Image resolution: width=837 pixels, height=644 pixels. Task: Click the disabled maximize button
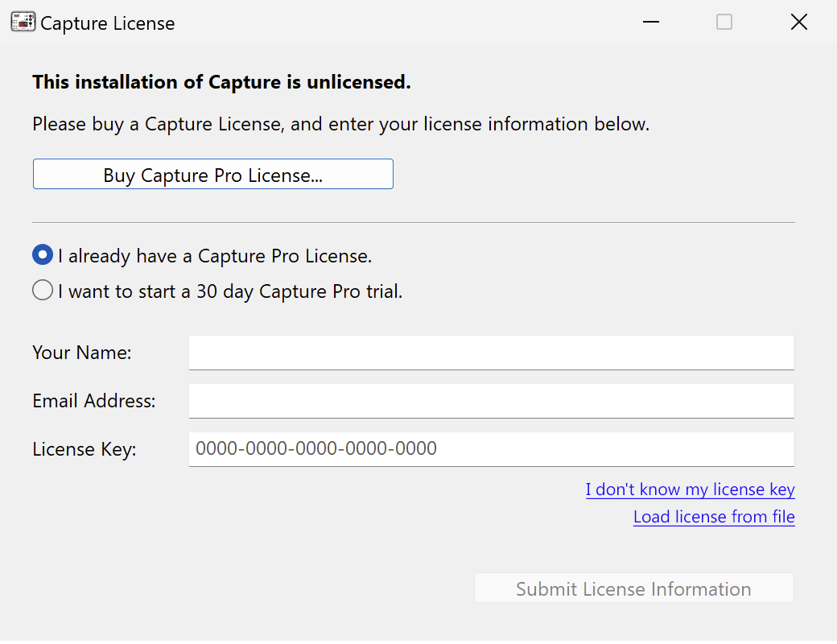click(724, 22)
